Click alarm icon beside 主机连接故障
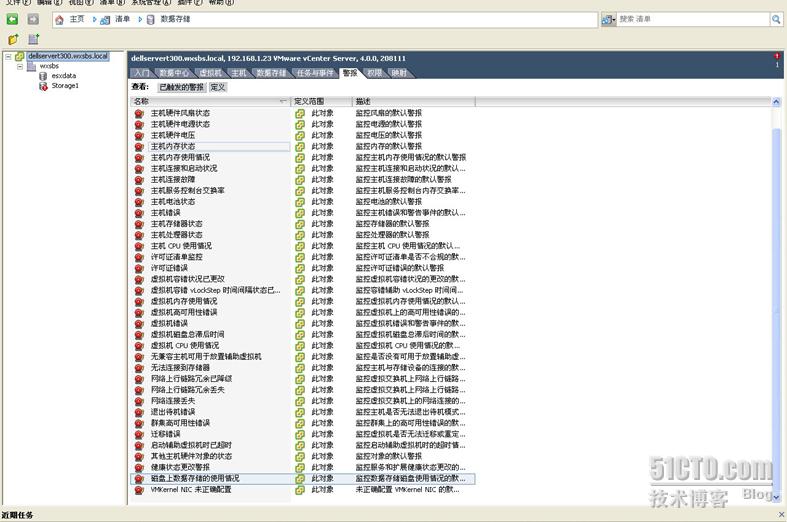Screen dimensions: 787x522 pos(139,180)
